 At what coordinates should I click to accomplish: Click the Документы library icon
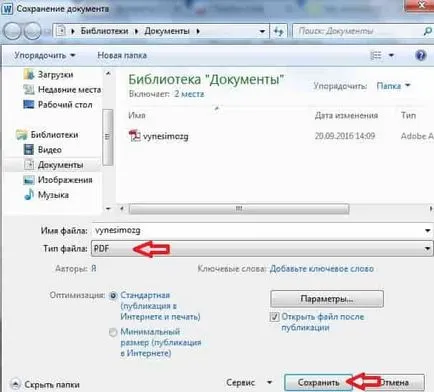click(29, 165)
